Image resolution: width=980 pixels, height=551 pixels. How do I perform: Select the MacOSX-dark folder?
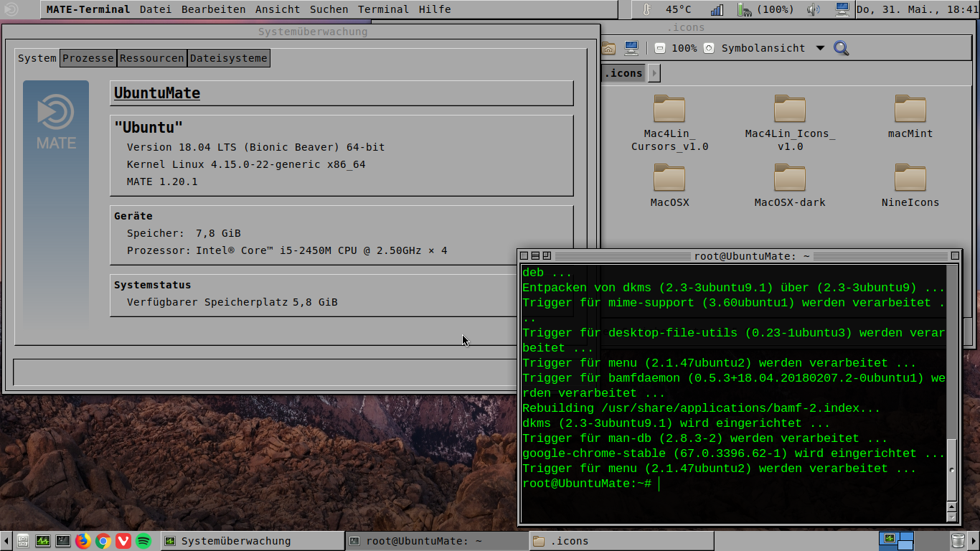(x=790, y=186)
